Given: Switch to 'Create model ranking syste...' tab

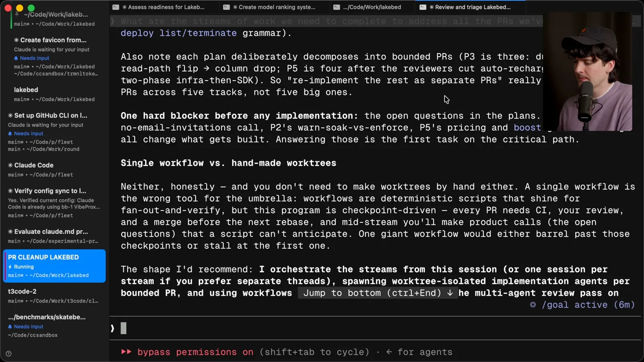Looking at the screenshot, I should click(x=275, y=7).
